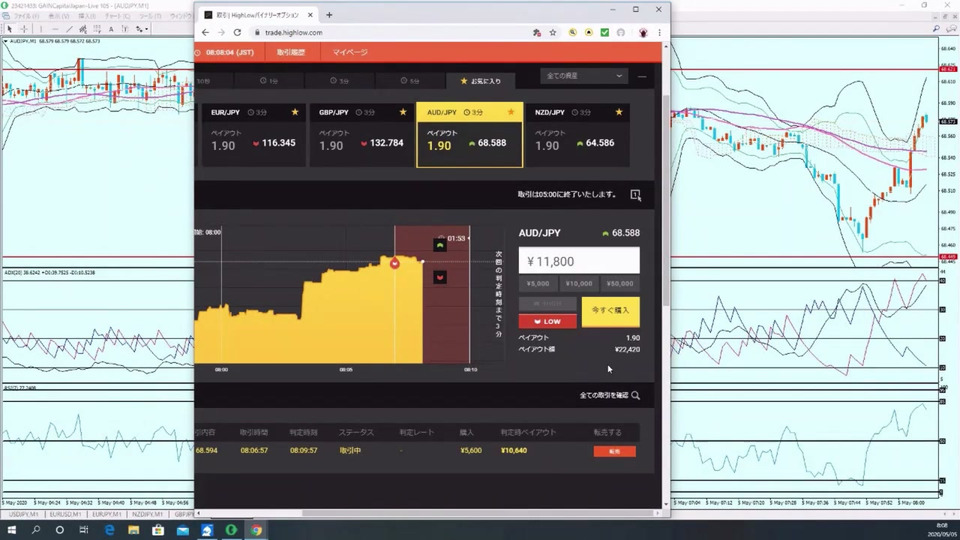Click red Low arrow marker on chart
Viewport: 960px width, 540px height.
[440, 277]
